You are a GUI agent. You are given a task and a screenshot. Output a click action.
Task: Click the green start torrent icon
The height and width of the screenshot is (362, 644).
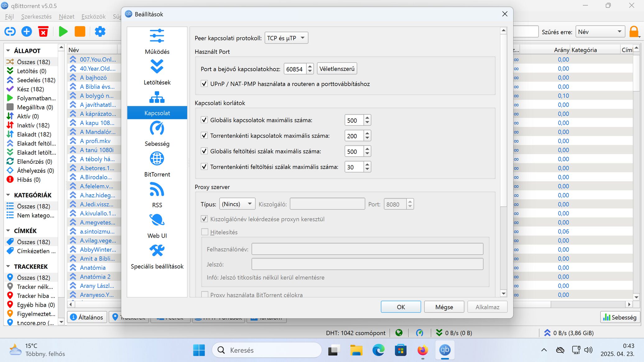point(63,31)
